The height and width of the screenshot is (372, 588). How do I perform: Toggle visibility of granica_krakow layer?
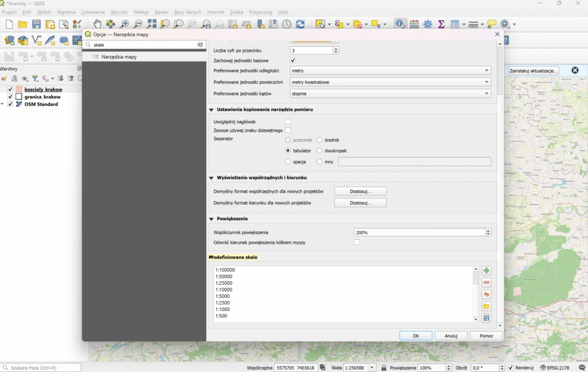tap(10, 97)
